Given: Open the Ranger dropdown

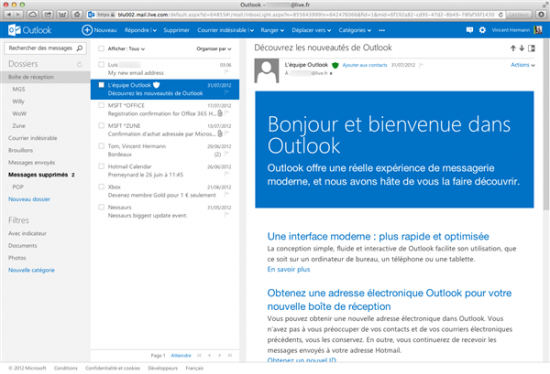Looking at the screenshot, I should 272,30.
